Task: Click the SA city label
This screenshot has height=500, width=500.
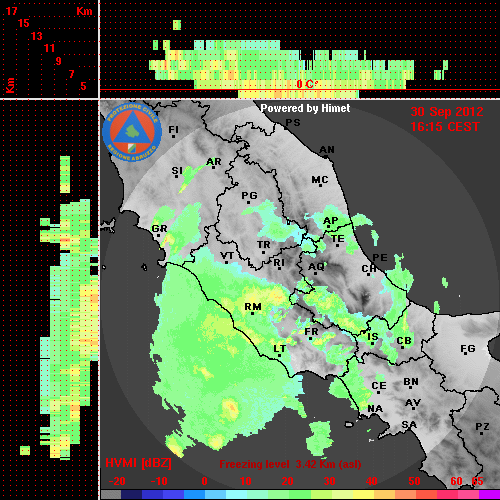Action: (409, 425)
